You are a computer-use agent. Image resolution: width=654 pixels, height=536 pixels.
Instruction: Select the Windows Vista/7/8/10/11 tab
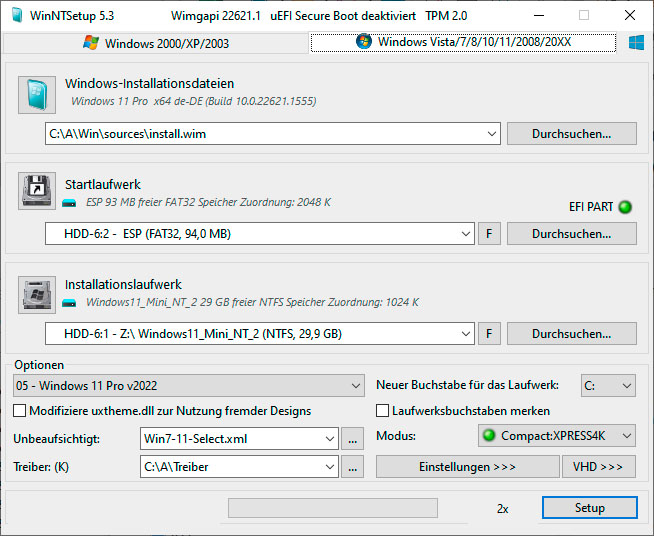click(x=462, y=42)
